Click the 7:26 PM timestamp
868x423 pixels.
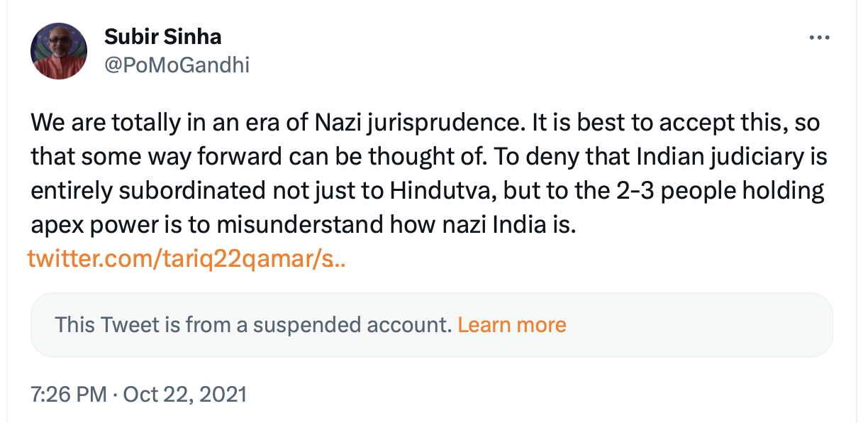67,394
